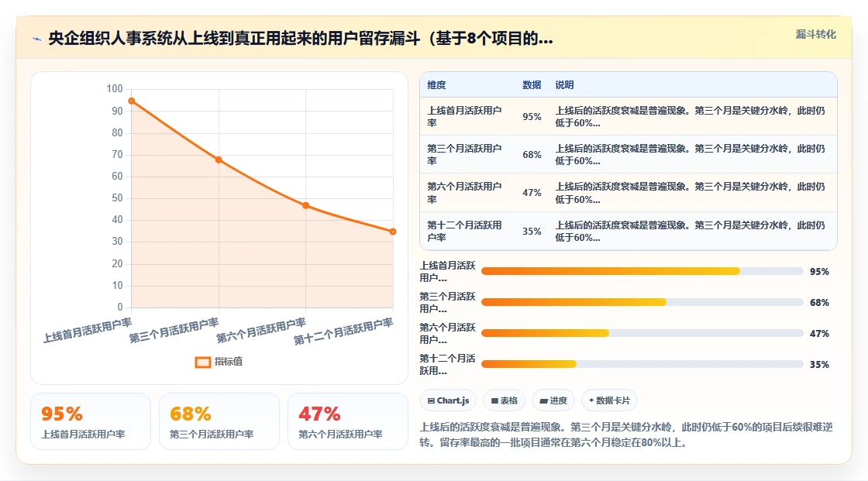Click the 35% label beside progress bar
Screen dimensions: 868x481
(x=819, y=364)
